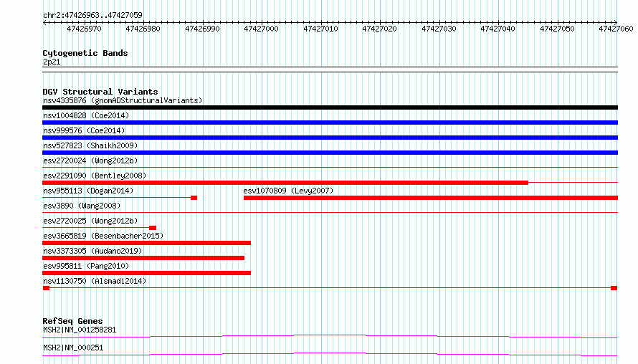638x364 pixels.
Task: Click the blue nsv527823 variant bar
Action: [x=330, y=153]
